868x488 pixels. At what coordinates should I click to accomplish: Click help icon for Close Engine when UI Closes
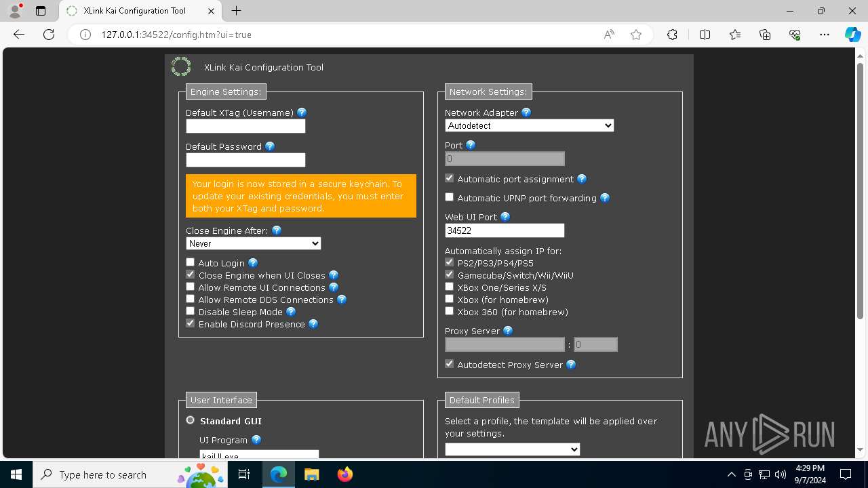tap(334, 275)
